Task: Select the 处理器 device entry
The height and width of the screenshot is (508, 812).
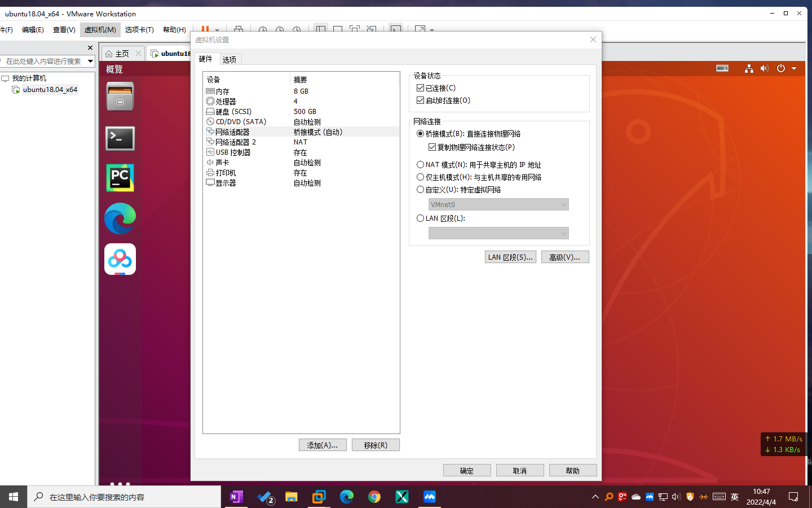Action: 224,101
